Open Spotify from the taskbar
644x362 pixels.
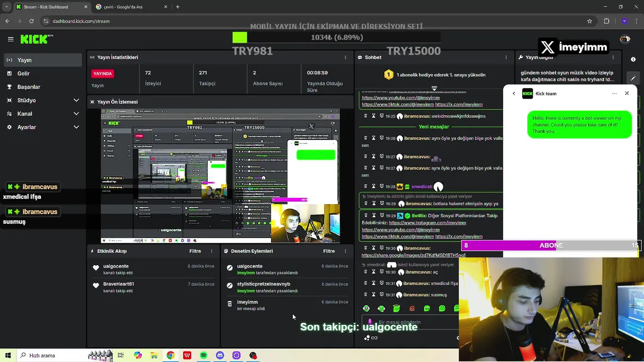pos(203,355)
